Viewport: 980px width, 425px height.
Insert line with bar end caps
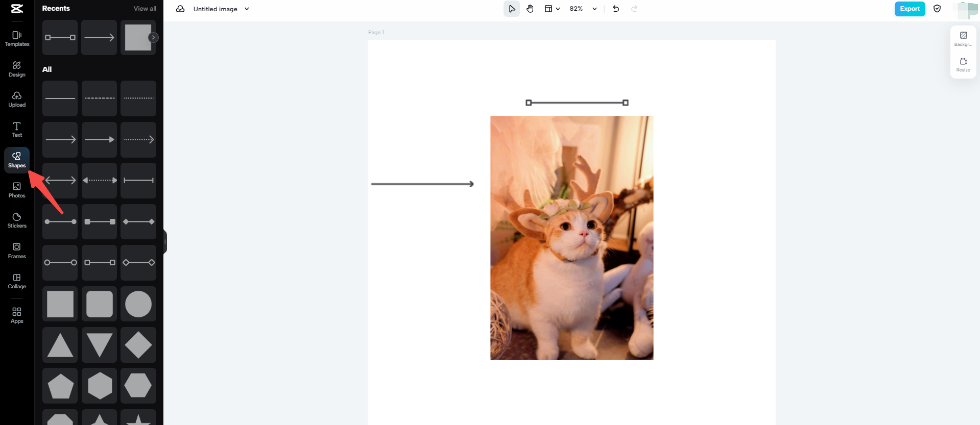click(x=138, y=181)
